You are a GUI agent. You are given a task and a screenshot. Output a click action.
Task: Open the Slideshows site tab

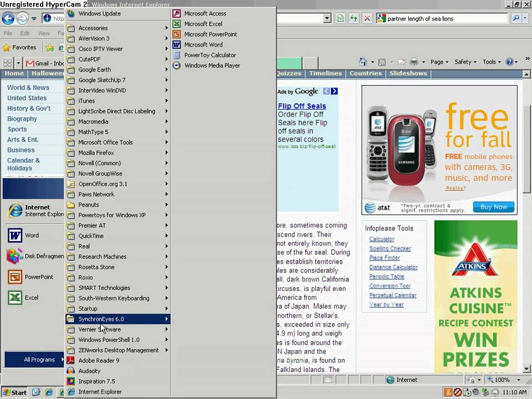coord(408,73)
